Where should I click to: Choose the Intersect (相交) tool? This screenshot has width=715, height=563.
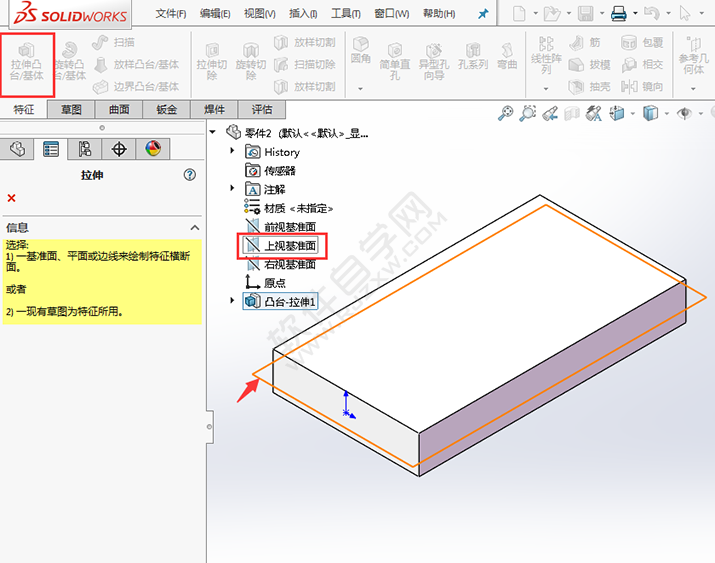click(x=642, y=64)
